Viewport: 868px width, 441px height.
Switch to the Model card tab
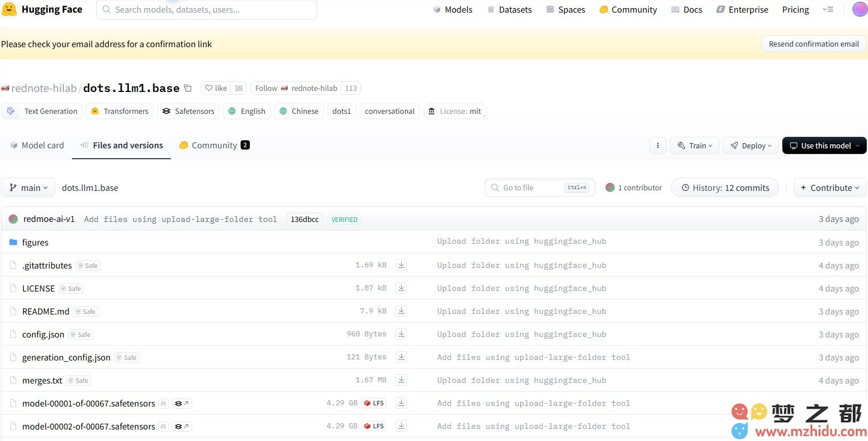[37, 145]
